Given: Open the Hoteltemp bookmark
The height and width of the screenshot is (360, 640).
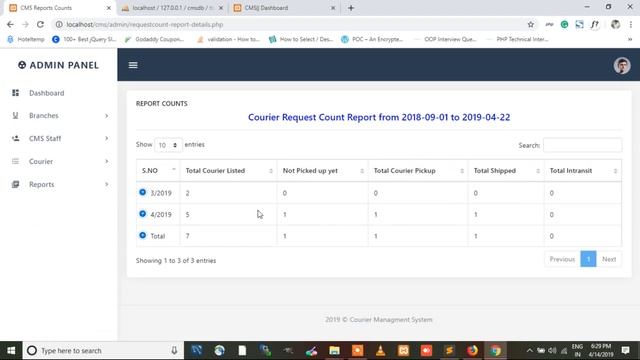Looking at the screenshot, I should point(26,39).
